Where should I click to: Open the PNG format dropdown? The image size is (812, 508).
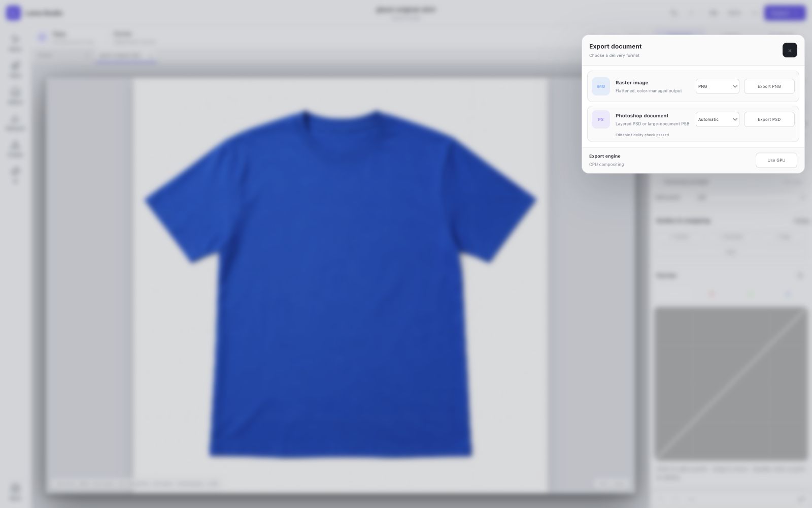point(717,86)
